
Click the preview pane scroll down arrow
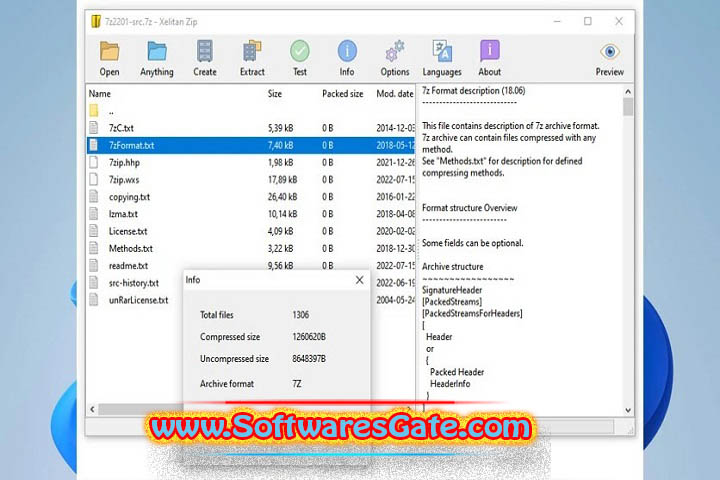click(628, 410)
